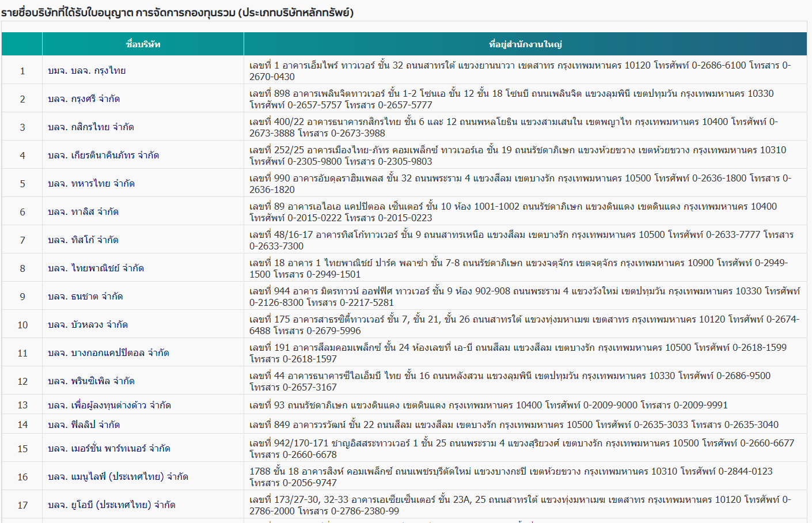The image size is (812, 523).
Task: Click row number 1 in the table
Action: pyautogui.click(x=22, y=71)
